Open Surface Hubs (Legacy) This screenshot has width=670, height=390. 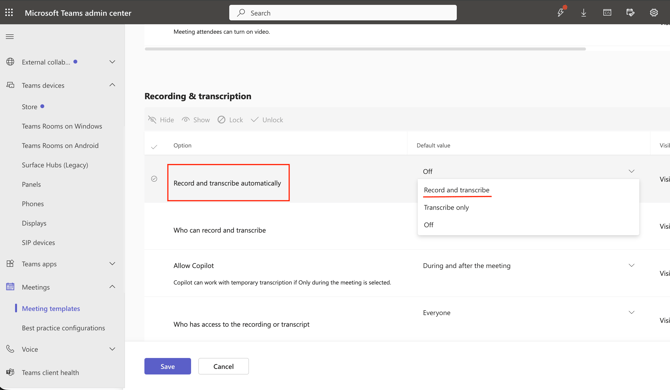[x=55, y=165]
